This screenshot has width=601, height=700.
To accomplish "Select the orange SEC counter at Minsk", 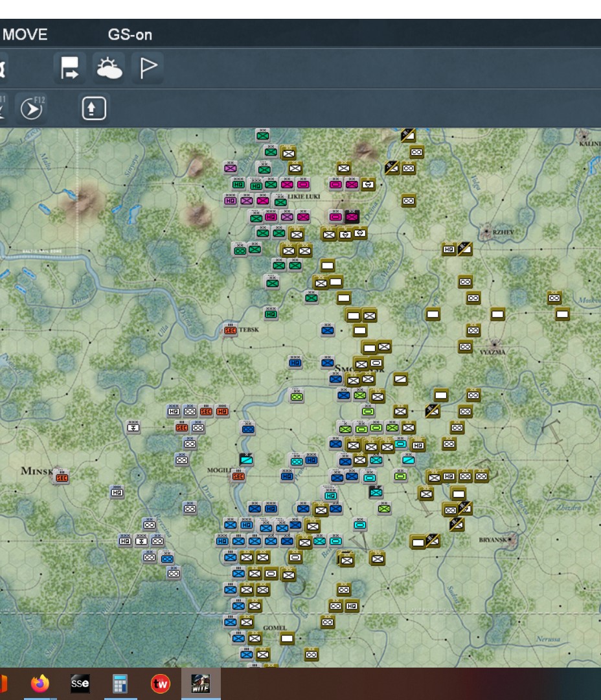I will [62, 478].
